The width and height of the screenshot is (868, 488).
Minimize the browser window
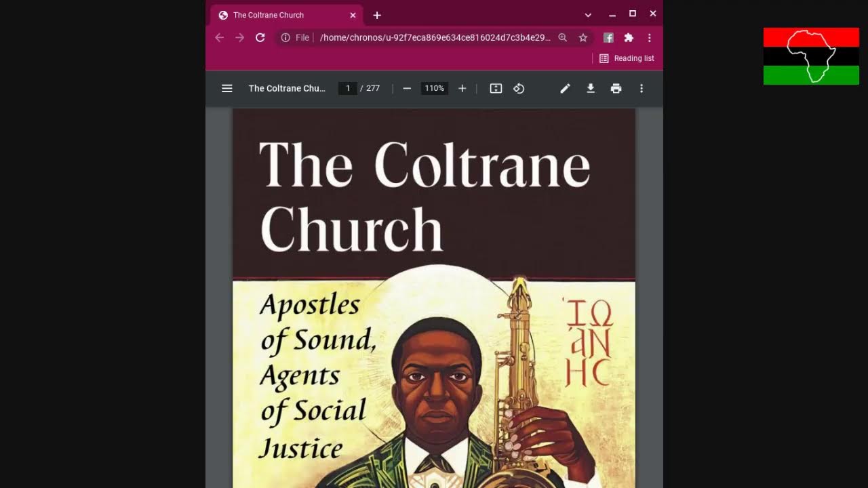(612, 14)
